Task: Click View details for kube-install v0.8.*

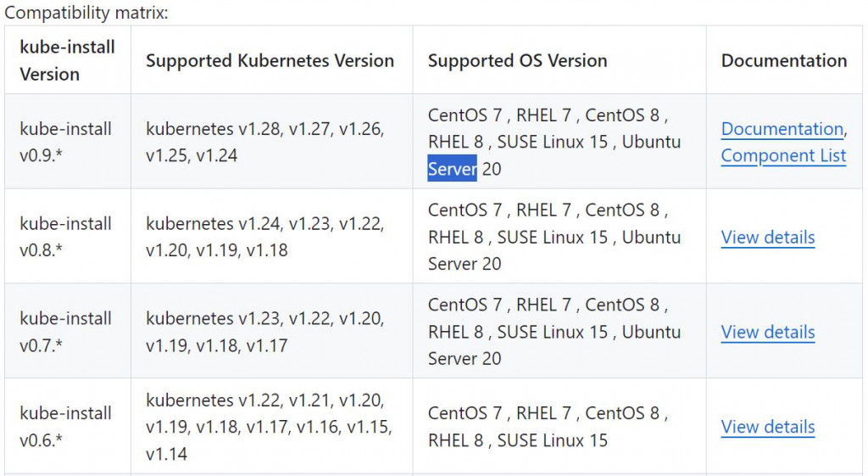Action: click(767, 237)
